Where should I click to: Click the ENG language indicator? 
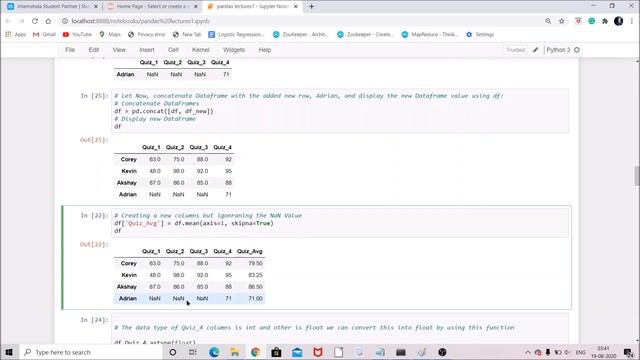[x=580, y=352]
